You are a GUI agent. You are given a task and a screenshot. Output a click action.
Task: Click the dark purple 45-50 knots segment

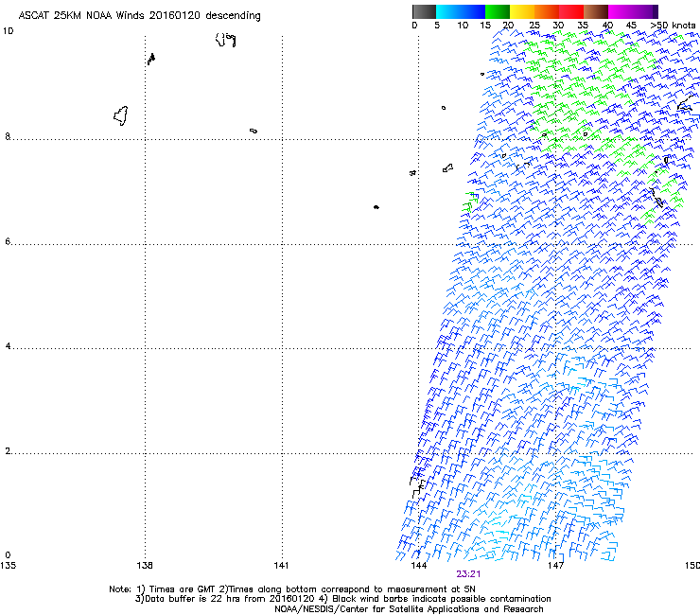click(x=645, y=11)
